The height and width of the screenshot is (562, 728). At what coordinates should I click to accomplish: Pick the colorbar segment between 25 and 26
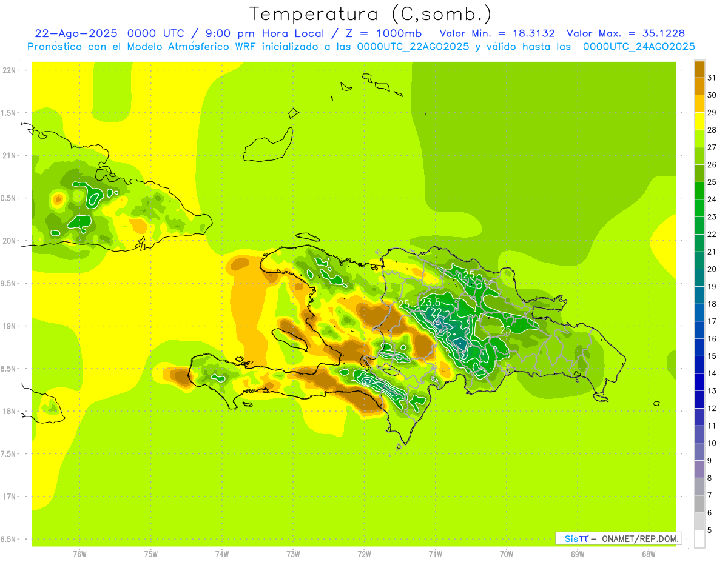pos(699,173)
